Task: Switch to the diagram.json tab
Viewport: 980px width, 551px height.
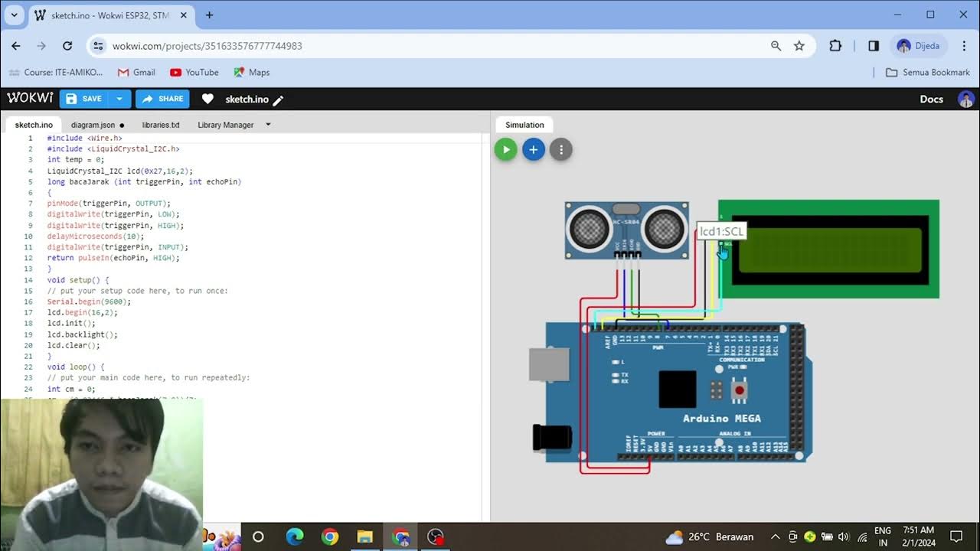Action: click(x=97, y=125)
